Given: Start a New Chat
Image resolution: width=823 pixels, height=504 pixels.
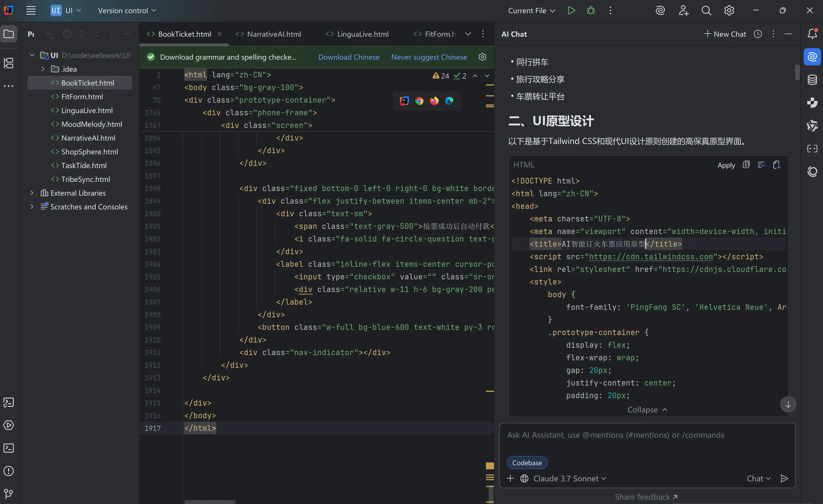Looking at the screenshot, I should point(725,34).
